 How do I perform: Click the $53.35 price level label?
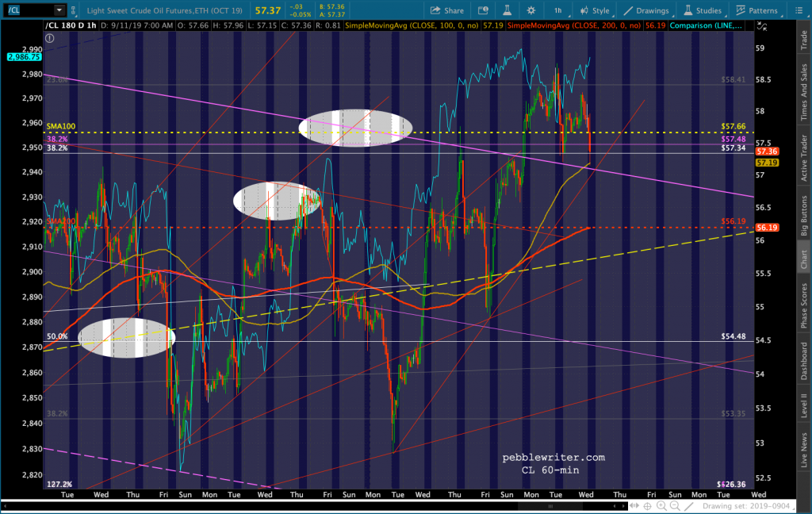(x=733, y=413)
